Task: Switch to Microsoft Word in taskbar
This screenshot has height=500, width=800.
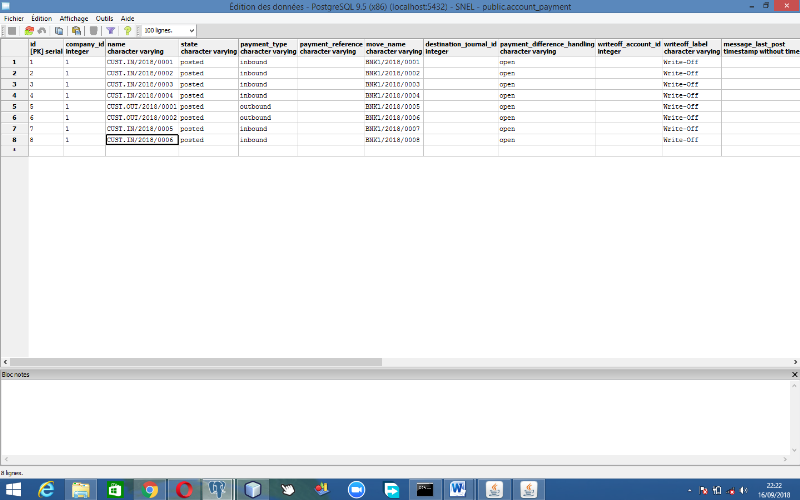Action: click(x=458, y=490)
